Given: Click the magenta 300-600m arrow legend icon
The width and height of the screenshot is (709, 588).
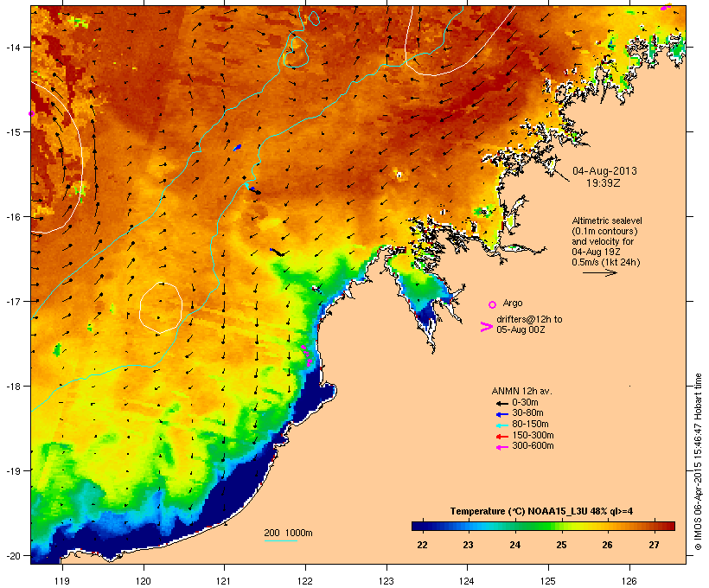Looking at the screenshot, I should [x=501, y=447].
